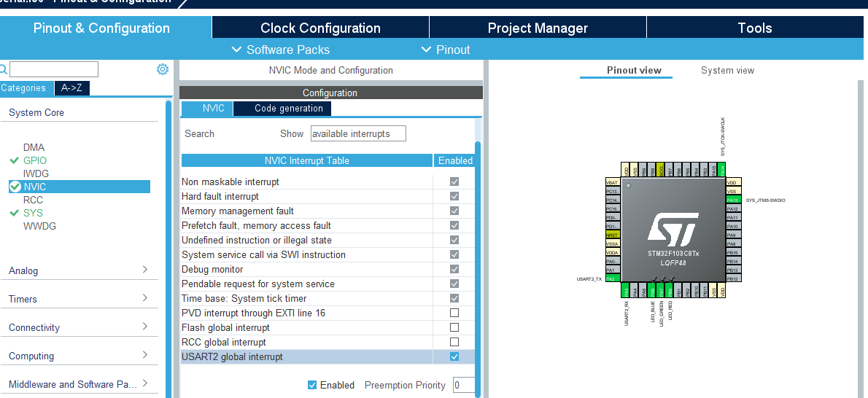Switch to System view
The width and height of the screenshot is (868, 398).
[727, 70]
